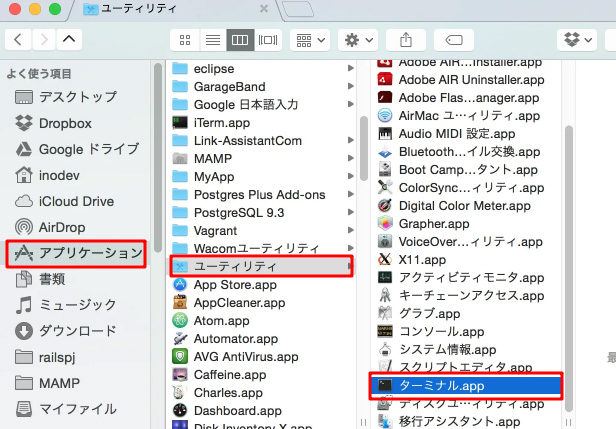This screenshot has height=429, width=616.
Task: Select Automator.app
Action: 262,339
